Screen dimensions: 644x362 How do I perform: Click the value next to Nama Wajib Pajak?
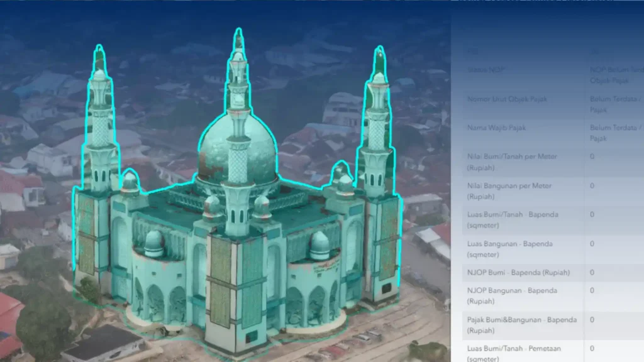pos(615,133)
